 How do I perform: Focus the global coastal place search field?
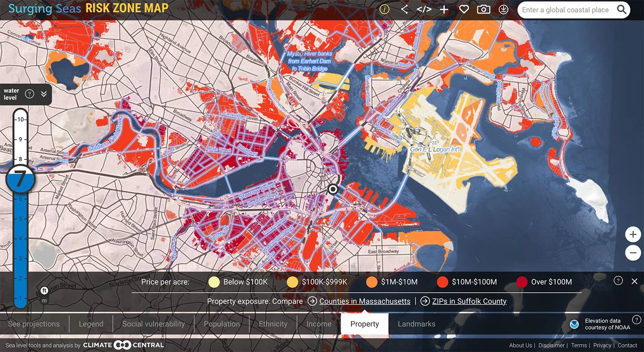tap(565, 10)
